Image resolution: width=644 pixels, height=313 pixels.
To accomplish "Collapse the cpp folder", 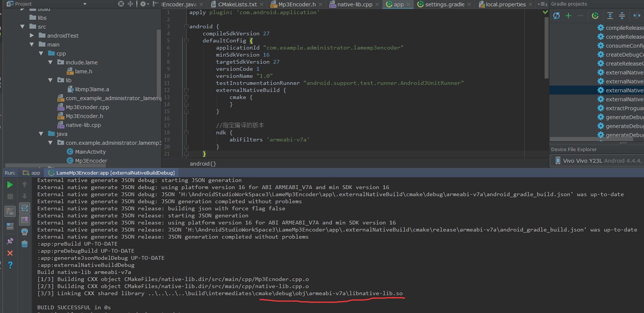I will [x=41, y=53].
